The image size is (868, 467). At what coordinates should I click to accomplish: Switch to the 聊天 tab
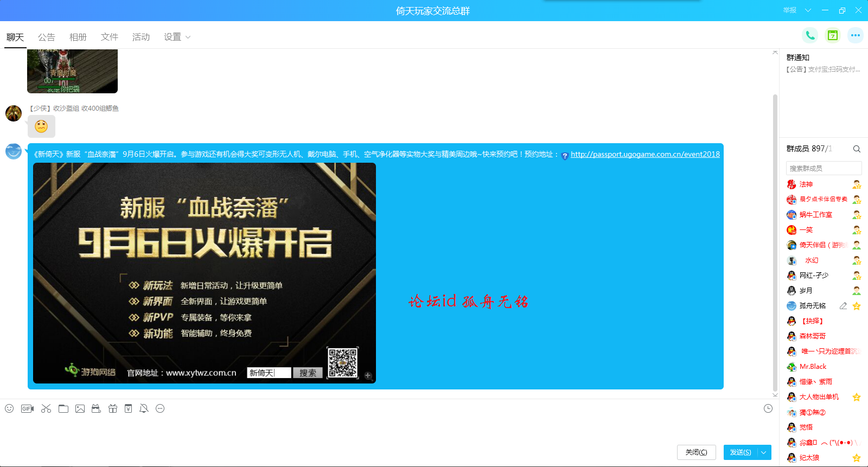click(x=15, y=37)
